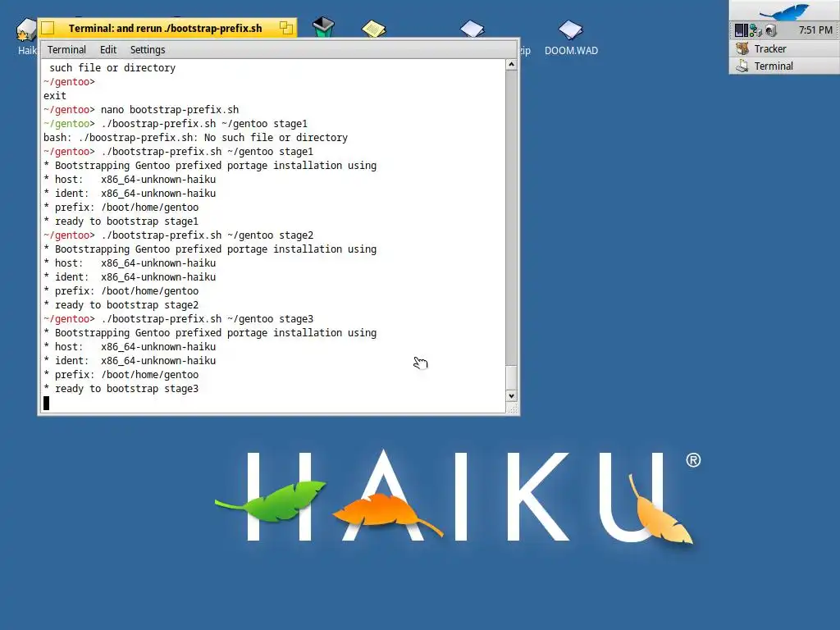
Task: Click the yellow Terminal title tab
Action: [166, 28]
